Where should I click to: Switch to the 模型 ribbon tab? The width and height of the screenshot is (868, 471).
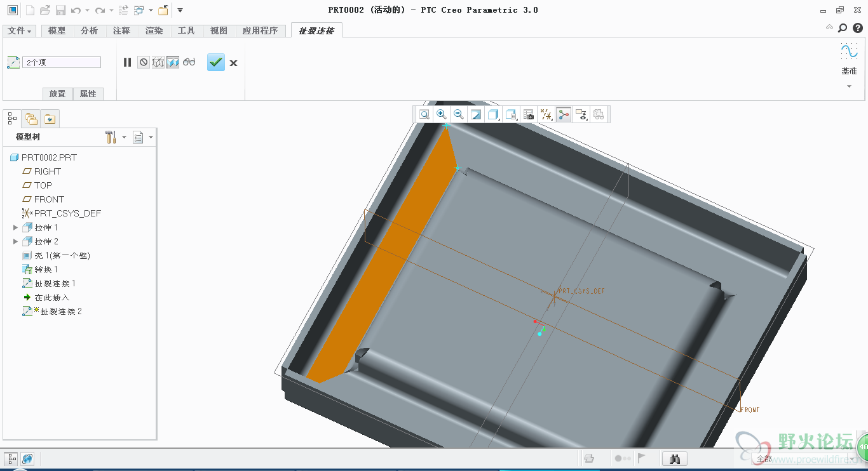point(57,30)
